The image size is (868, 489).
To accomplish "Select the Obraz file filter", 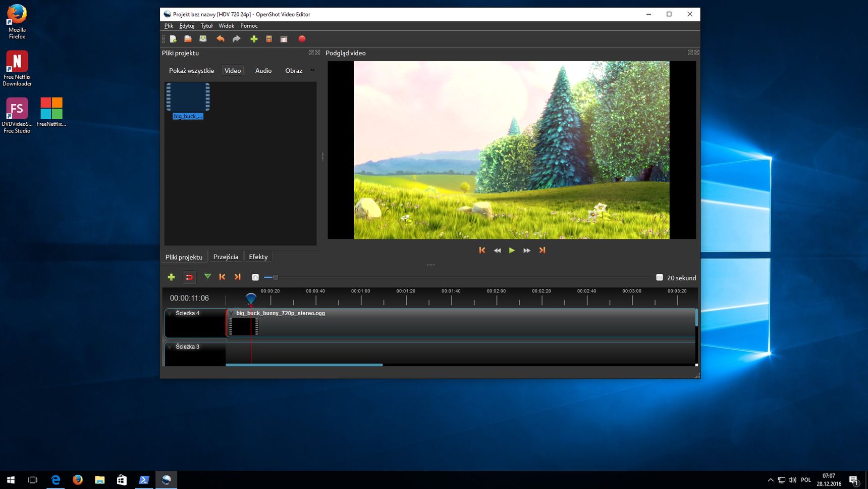I will click(x=294, y=71).
